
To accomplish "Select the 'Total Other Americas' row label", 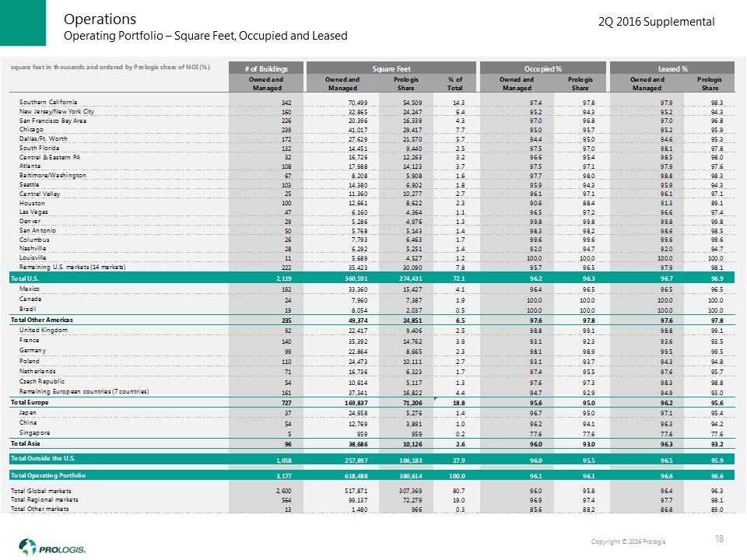I will (x=40, y=320).
